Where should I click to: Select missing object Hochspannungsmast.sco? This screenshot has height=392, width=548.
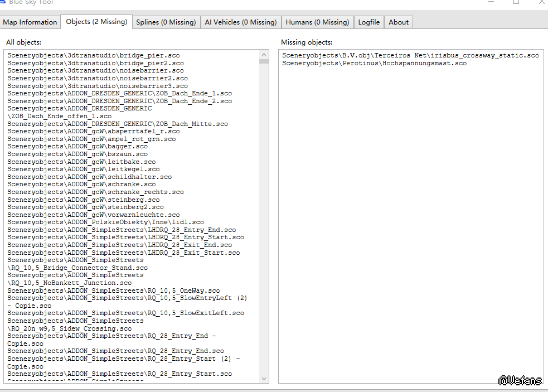pyautogui.click(x=374, y=64)
